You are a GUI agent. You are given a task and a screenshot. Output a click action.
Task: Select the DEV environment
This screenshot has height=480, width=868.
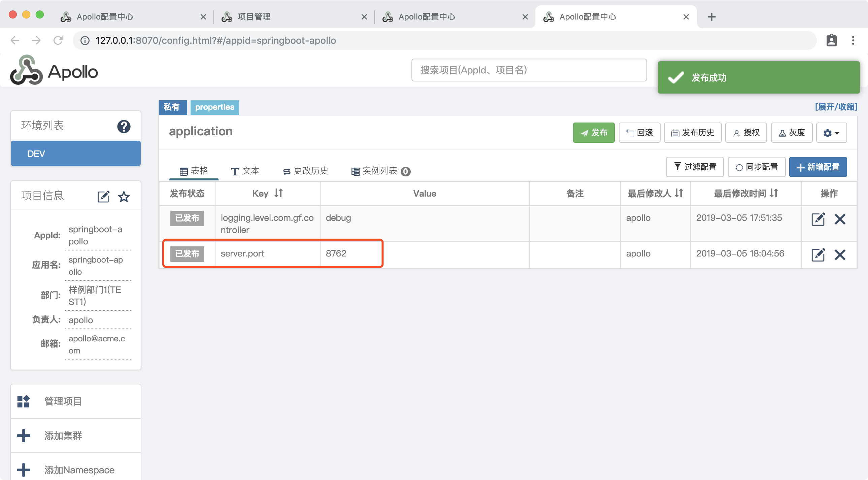coord(75,153)
